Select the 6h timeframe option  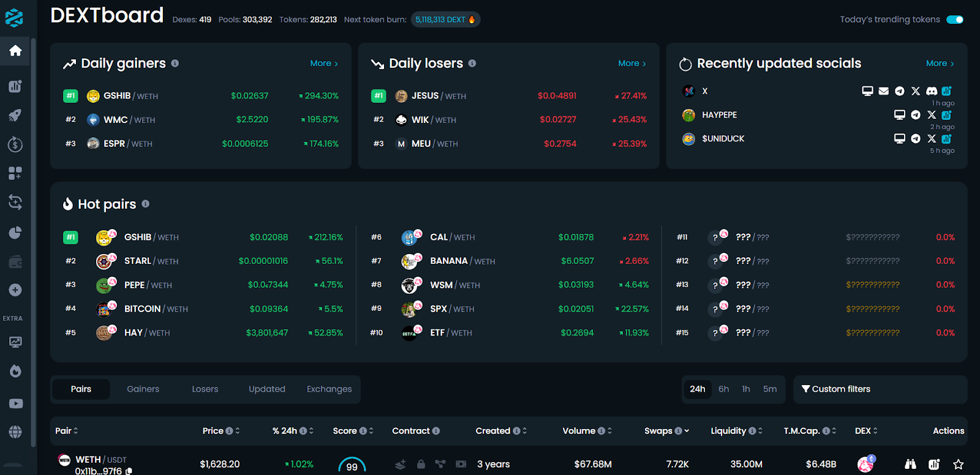point(724,389)
